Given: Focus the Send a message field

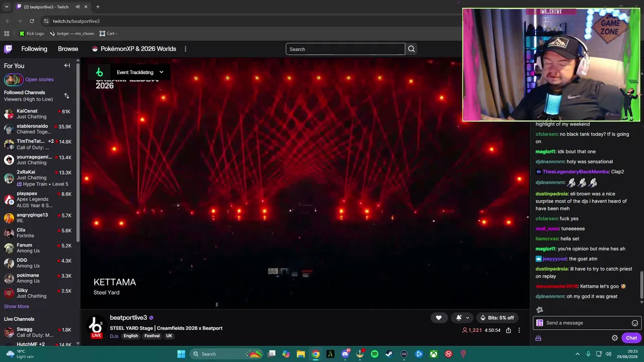Looking at the screenshot, I should [x=587, y=323].
